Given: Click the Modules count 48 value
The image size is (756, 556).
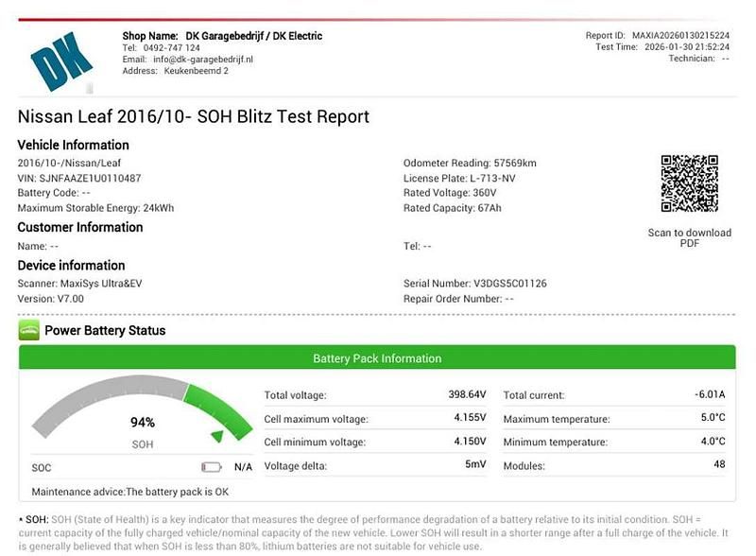Looking at the screenshot, I should (x=718, y=465).
